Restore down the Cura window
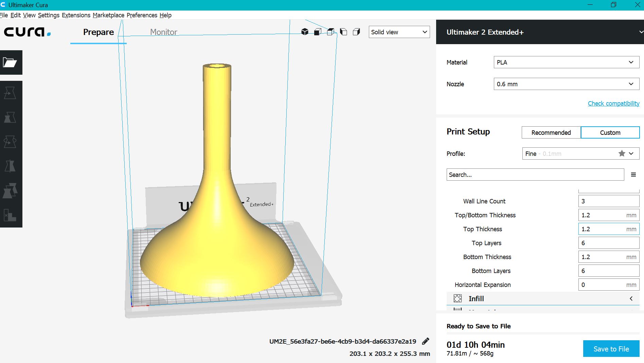The width and height of the screenshot is (644, 363). pyautogui.click(x=613, y=5)
